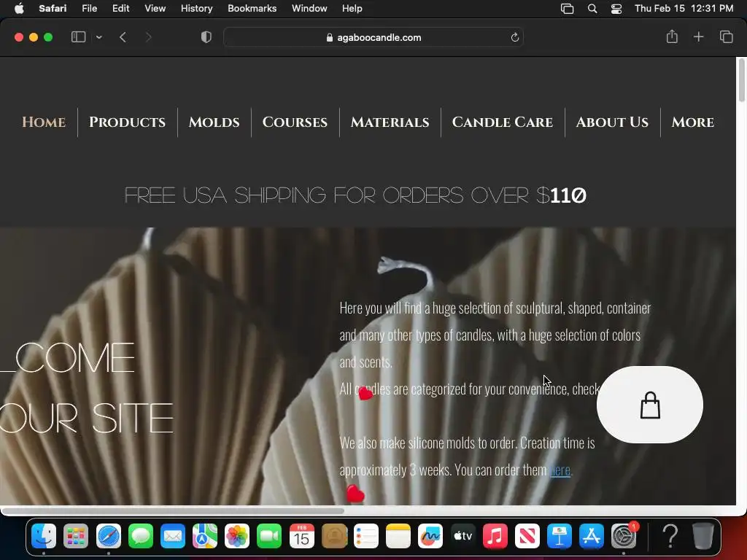
Task: Go forward with the forward arrow
Action: tap(148, 37)
